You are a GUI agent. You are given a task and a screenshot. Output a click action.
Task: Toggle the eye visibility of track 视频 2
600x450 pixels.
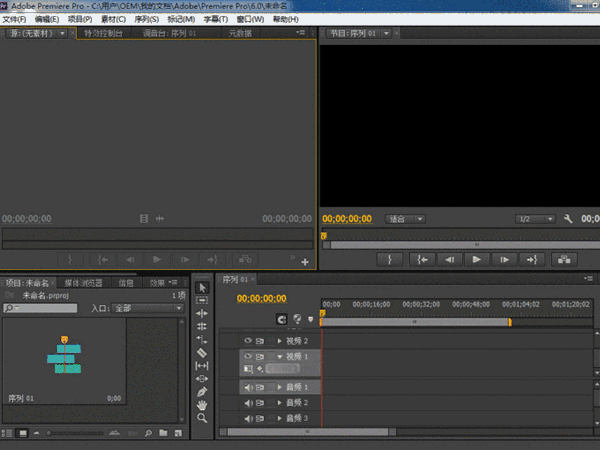tap(248, 341)
